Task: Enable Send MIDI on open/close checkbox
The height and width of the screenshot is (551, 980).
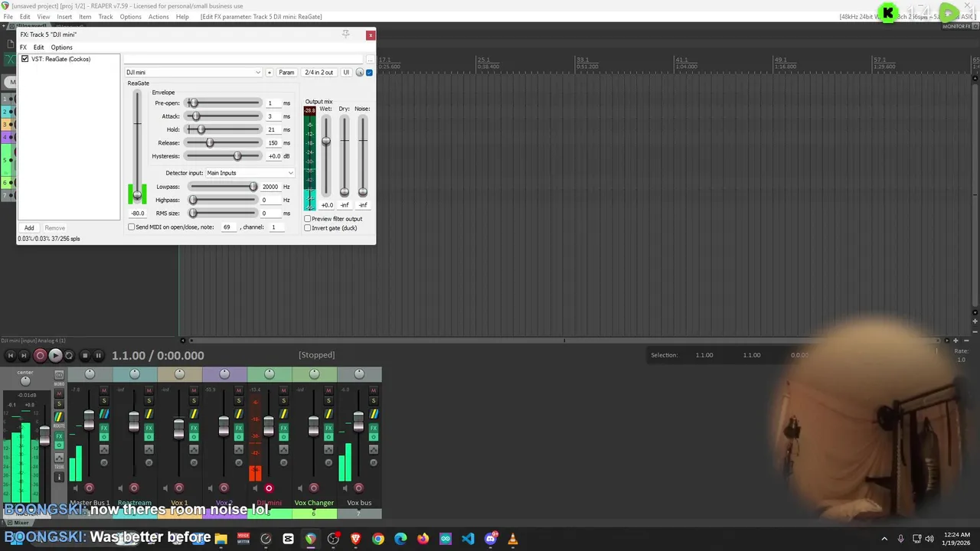Action: [132, 227]
